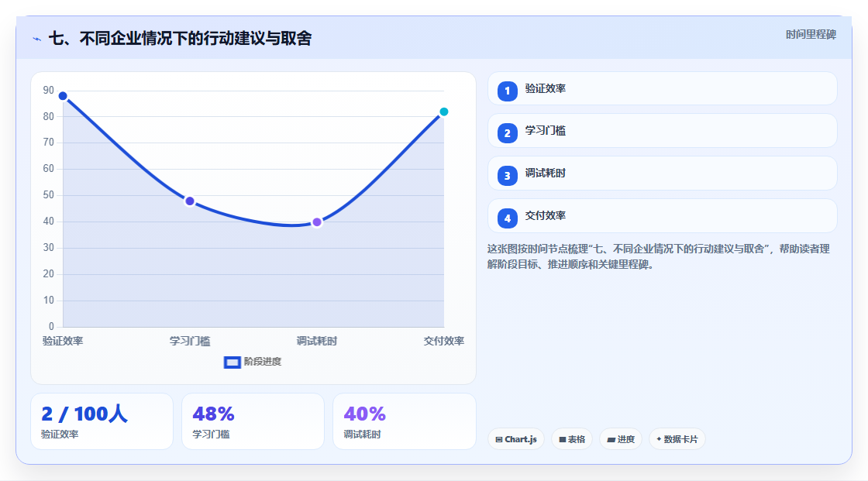Screen dimensions: 868x481
Task: Open the 学习门槛 timeline step row
Action: click(x=662, y=131)
